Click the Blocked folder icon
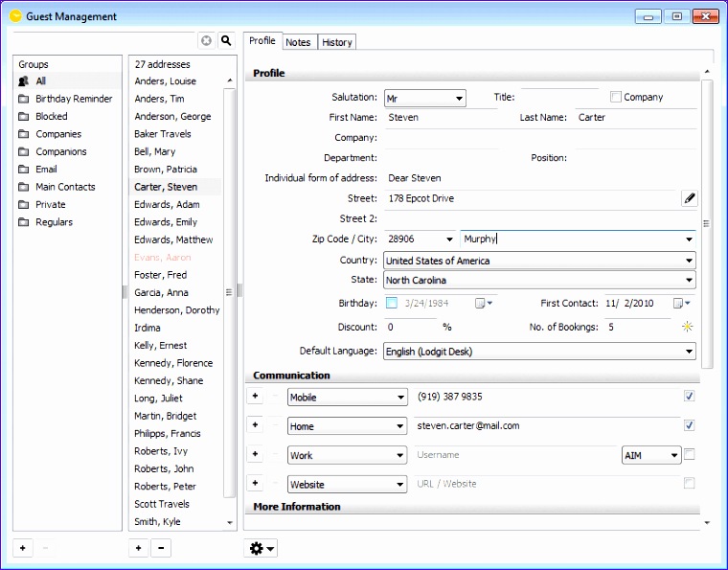 click(23, 117)
